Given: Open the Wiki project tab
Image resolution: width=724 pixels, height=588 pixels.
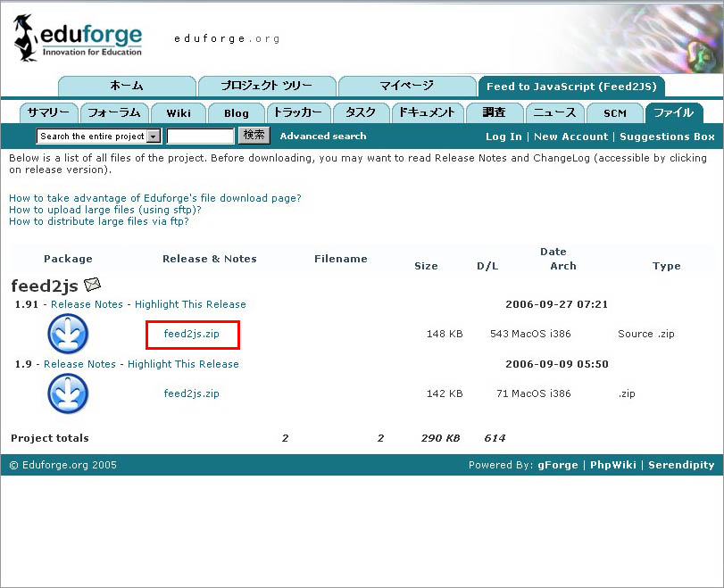Looking at the screenshot, I should click(x=179, y=112).
